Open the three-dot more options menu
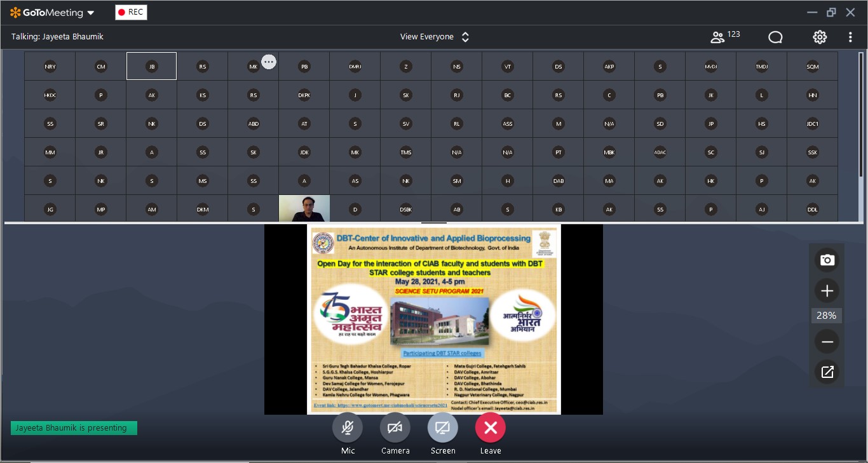The height and width of the screenshot is (463, 868). click(850, 37)
